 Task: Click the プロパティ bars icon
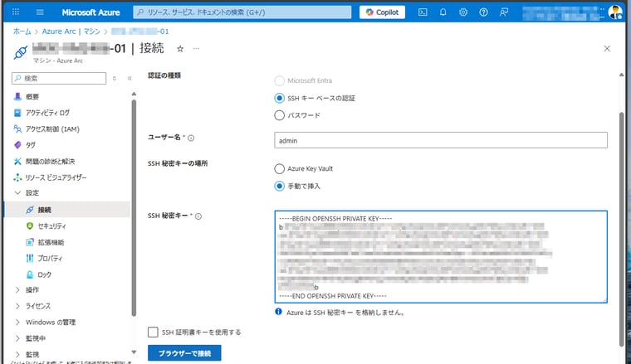29,259
